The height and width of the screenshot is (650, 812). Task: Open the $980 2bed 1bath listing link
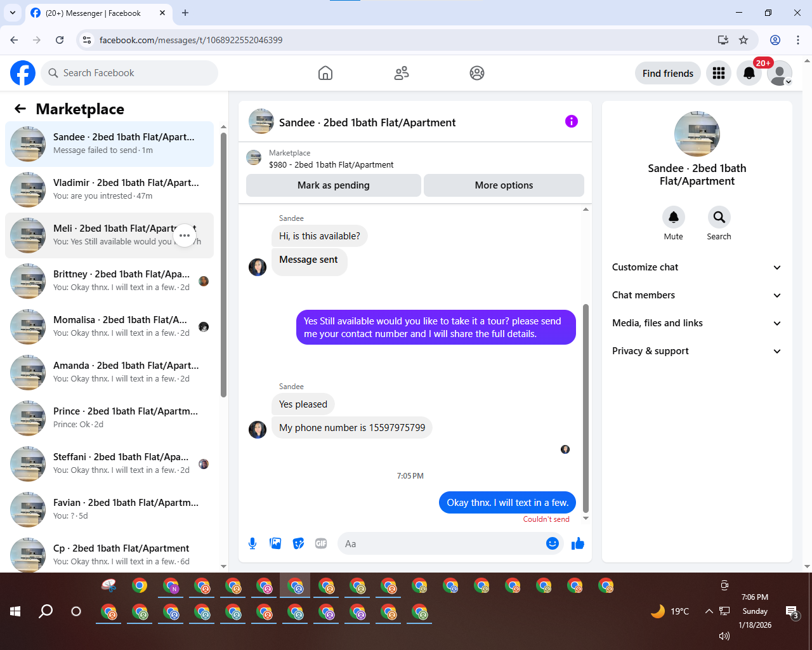(331, 164)
